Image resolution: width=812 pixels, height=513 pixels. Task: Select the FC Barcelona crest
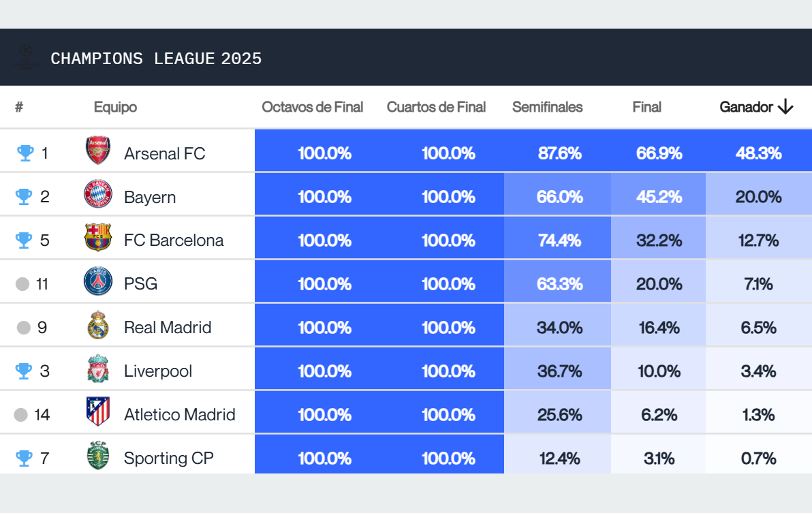[97, 240]
